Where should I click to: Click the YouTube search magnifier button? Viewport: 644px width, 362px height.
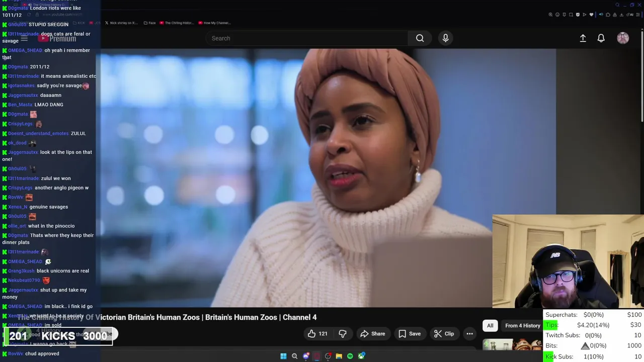click(x=420, y=38)
